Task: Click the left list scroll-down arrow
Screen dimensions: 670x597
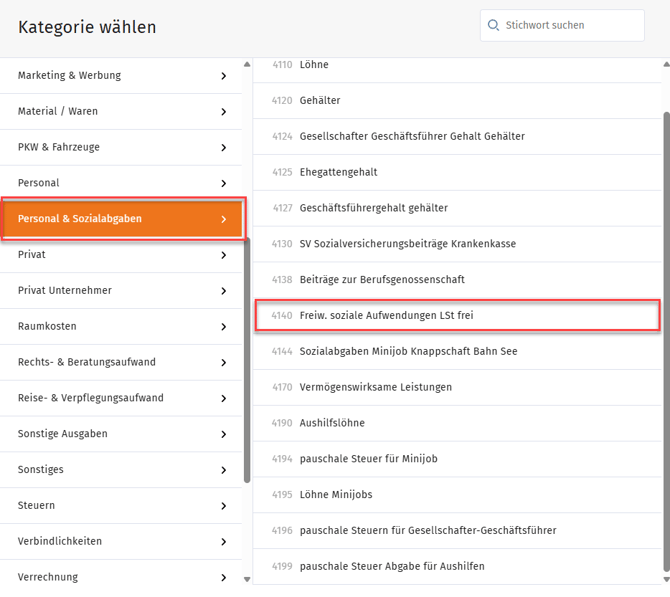Action: click(248, 579)
